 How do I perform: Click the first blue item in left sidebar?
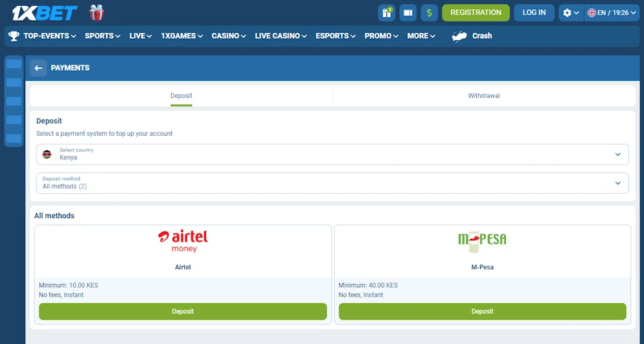point(14,64)
